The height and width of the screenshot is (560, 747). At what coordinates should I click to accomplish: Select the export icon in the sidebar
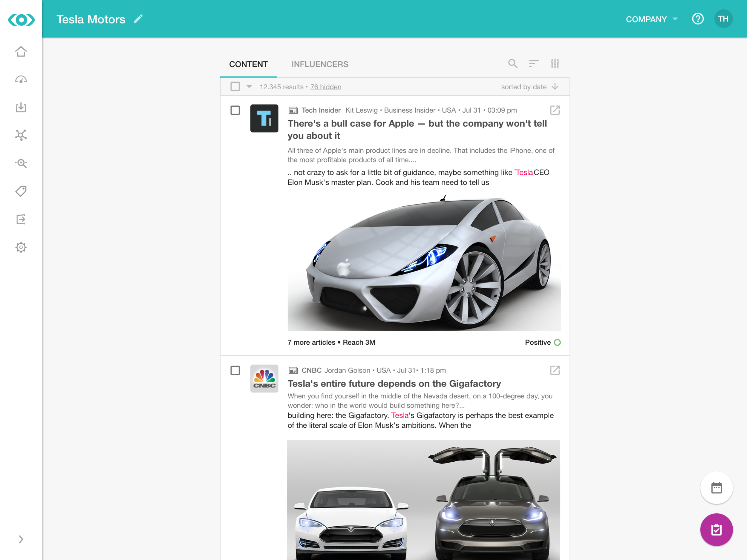(x=21, y=220)
